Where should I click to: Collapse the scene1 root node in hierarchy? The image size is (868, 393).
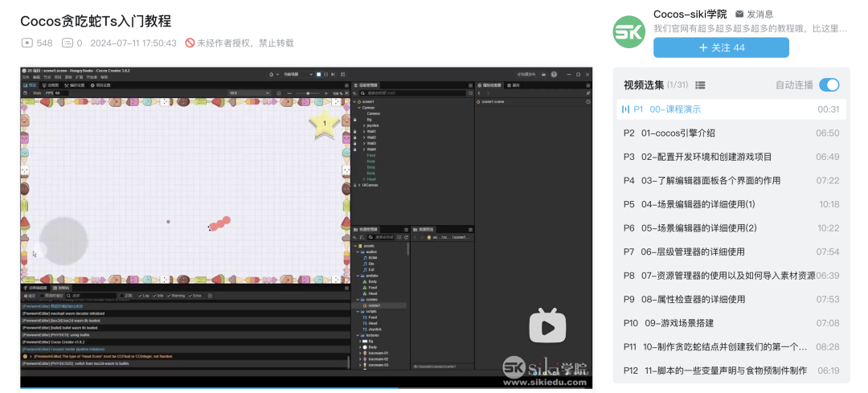coord(354,102)
